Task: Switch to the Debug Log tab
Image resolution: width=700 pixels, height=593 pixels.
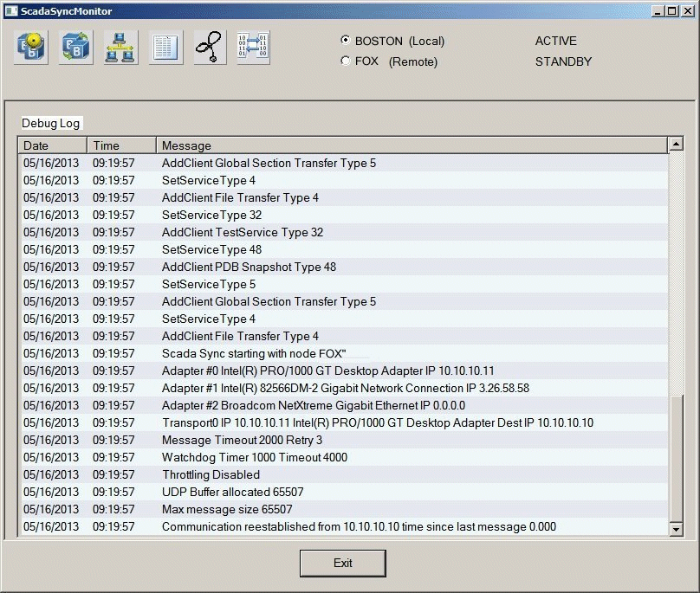Action: (x=50, y=123)
